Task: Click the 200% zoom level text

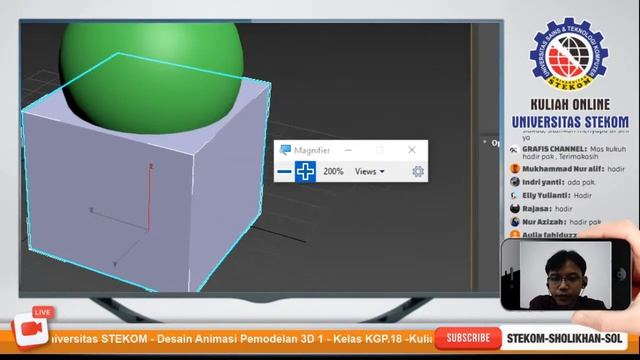Action: (x=333, y=171)
